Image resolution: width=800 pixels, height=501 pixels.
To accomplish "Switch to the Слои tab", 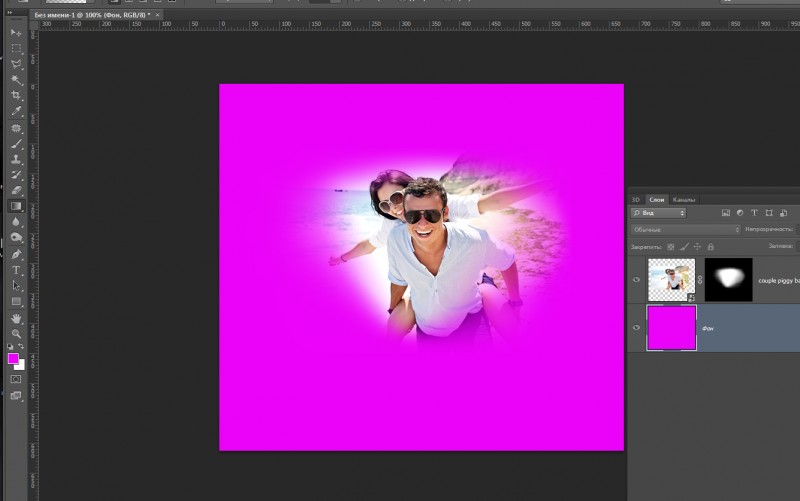I will pos(657,199).
